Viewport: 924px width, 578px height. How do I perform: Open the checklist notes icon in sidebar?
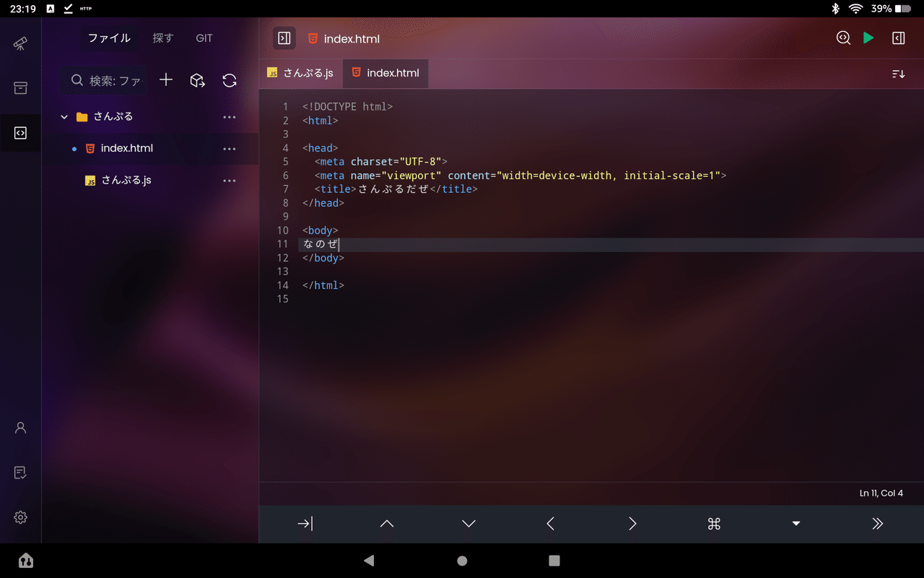(x=20, y=473)
